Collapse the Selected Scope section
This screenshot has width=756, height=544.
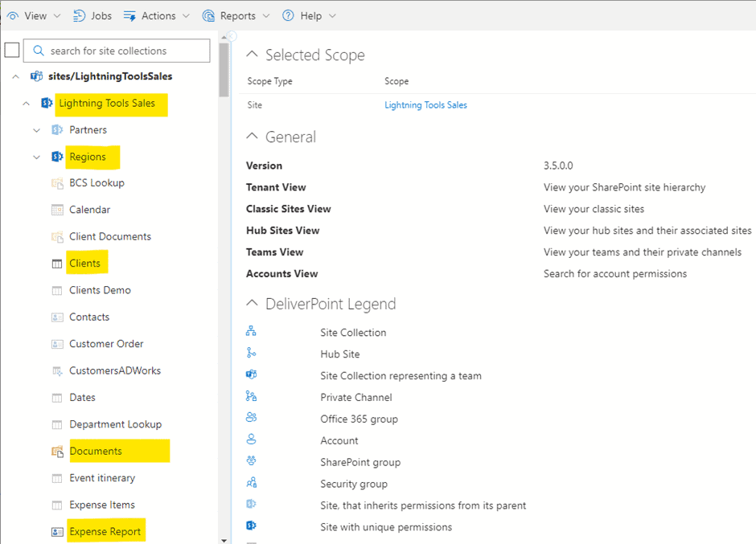point(253,55)
